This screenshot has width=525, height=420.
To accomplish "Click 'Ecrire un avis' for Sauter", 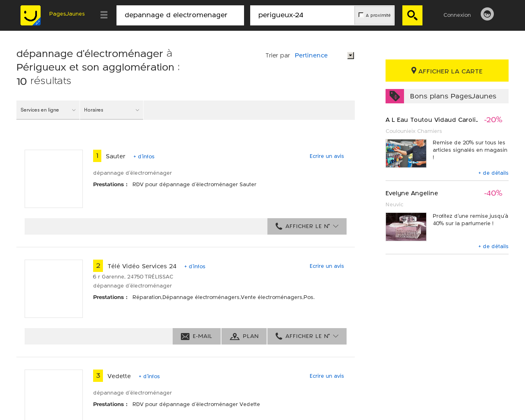I will click(327, 156).
